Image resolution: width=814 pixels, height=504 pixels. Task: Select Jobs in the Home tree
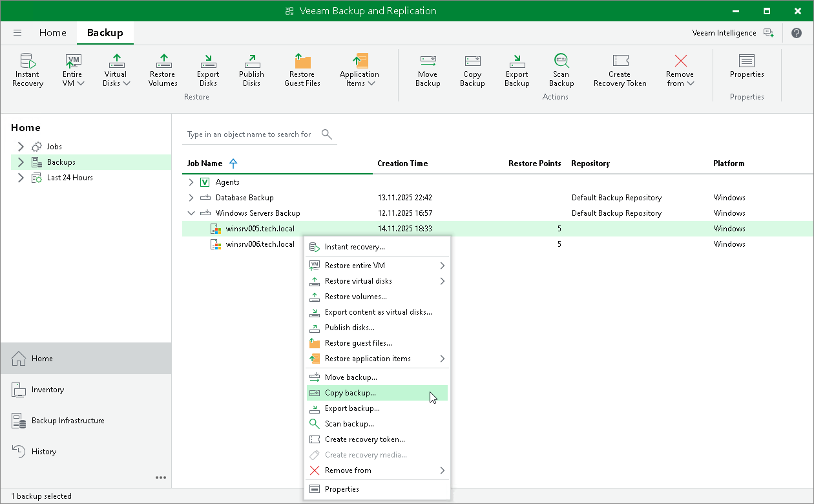click(54, 147)
